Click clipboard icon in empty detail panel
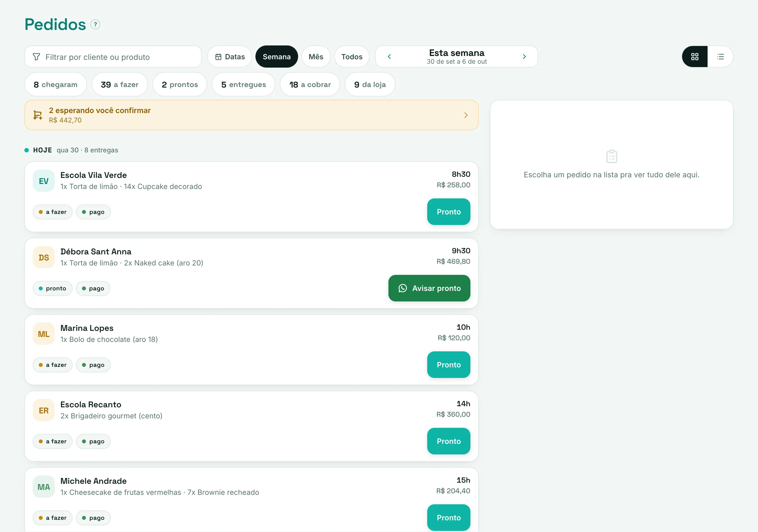The width and height of the screenshot is (758, 532). 611,156
